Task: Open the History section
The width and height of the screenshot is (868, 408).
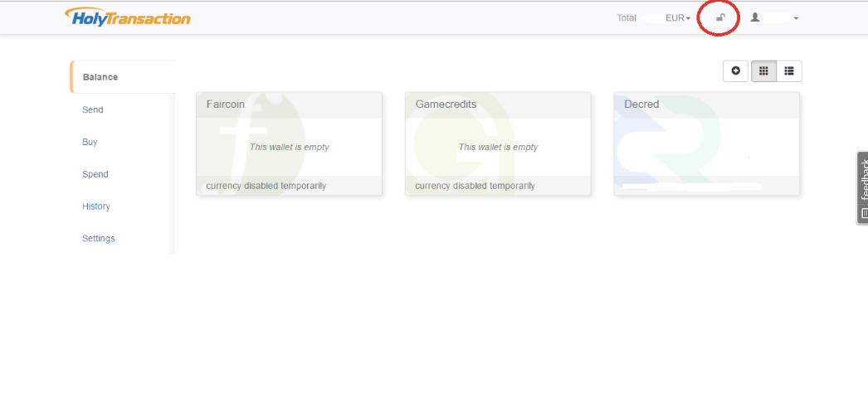Action: (96, 206)
